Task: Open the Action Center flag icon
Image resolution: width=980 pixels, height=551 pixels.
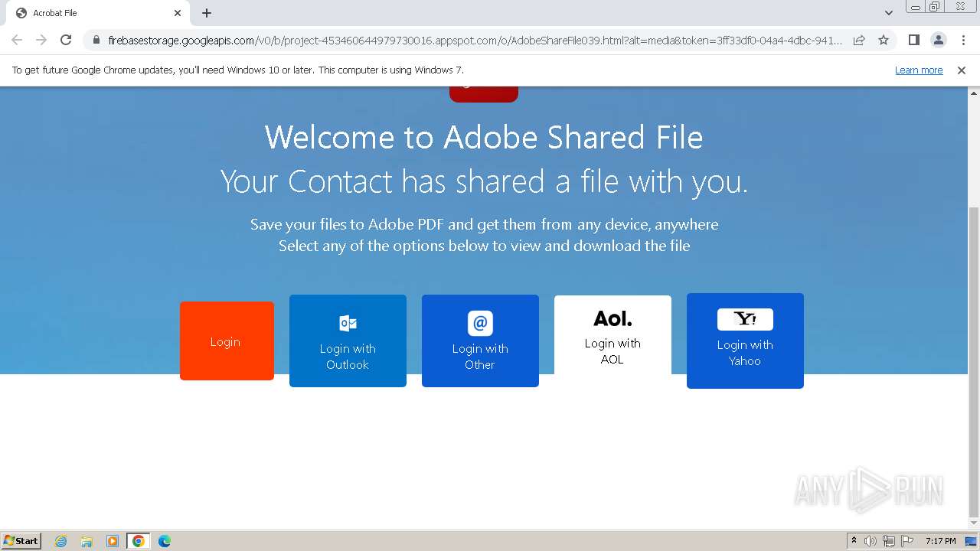Action: click(907, 541)
